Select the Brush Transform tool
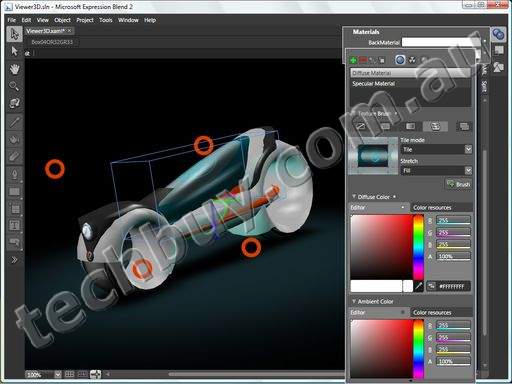 tap(14, 156)
